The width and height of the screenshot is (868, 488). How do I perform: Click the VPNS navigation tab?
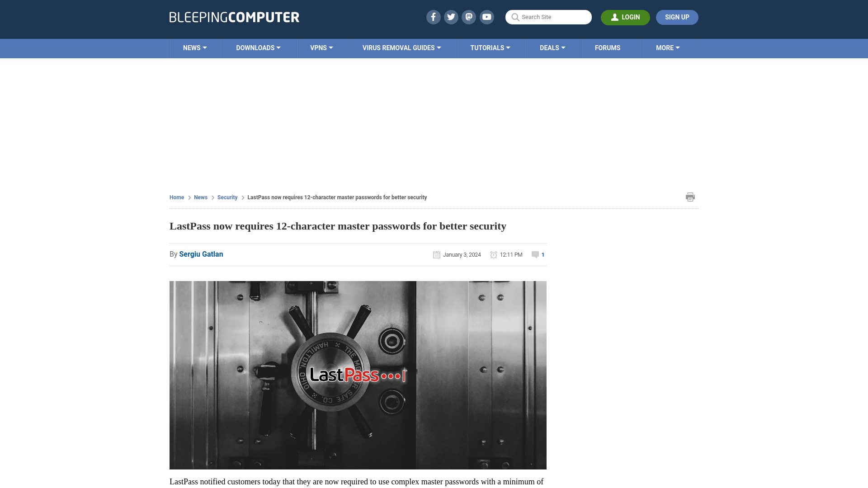point(321,47)
